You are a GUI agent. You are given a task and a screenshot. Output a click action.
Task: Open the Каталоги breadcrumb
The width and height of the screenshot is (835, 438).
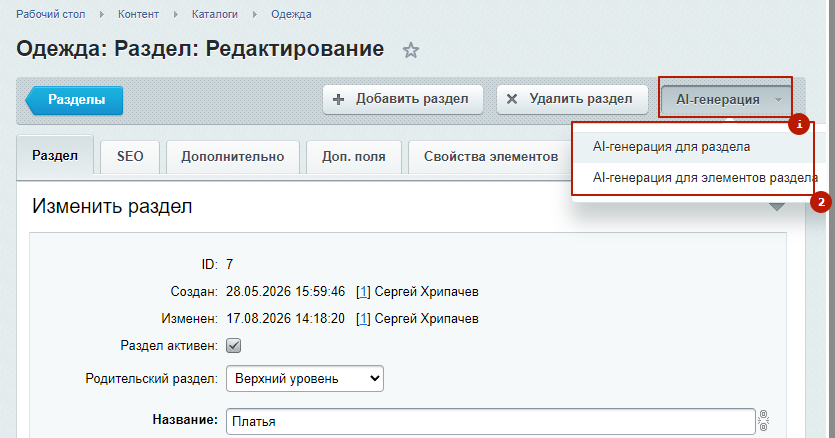pyautogui.click(x=215, y=14)
